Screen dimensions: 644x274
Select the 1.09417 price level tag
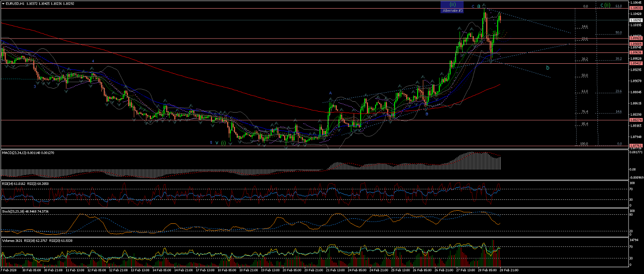click(x=636, y=63)
